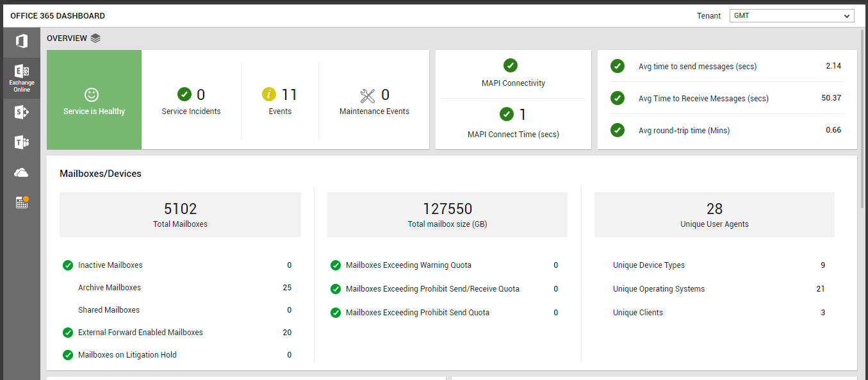
Task: Click Mailboxes Exceeding Warning Quota label
Action: [x=409, y=265]
